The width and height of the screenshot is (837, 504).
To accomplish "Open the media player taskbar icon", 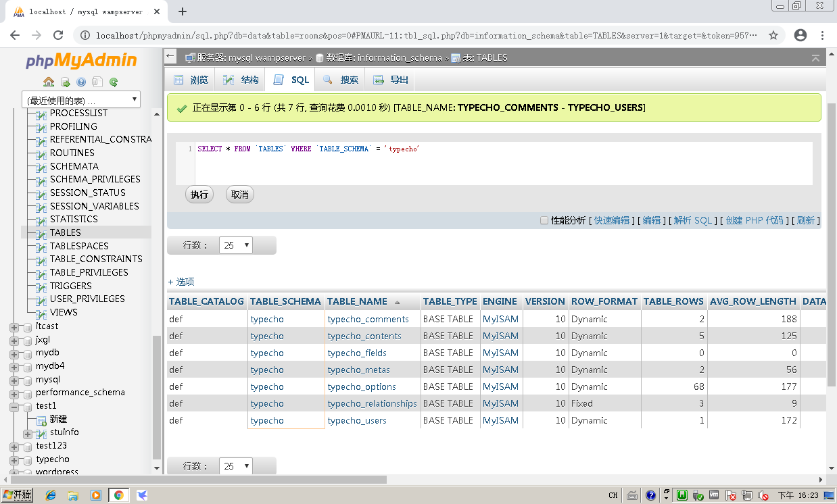I will tap(95, 495).
